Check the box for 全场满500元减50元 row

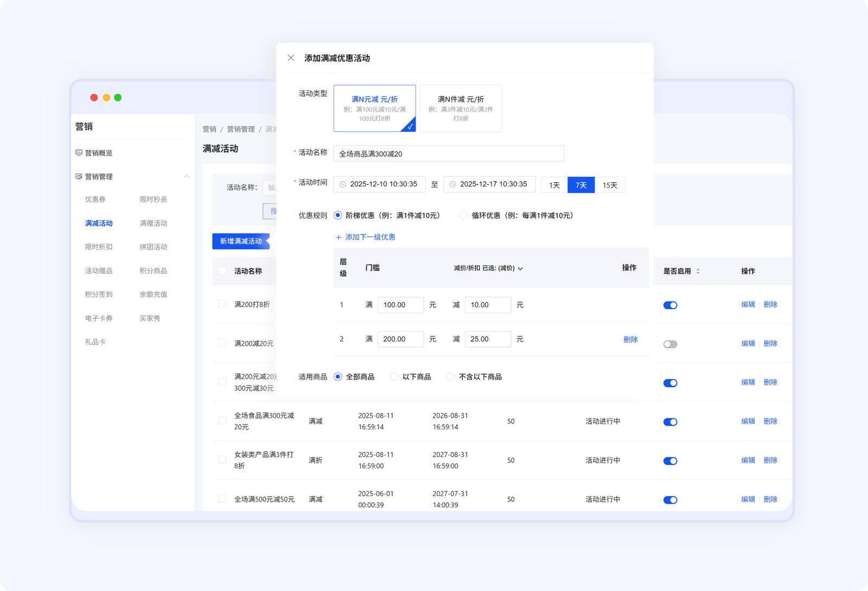222,499
